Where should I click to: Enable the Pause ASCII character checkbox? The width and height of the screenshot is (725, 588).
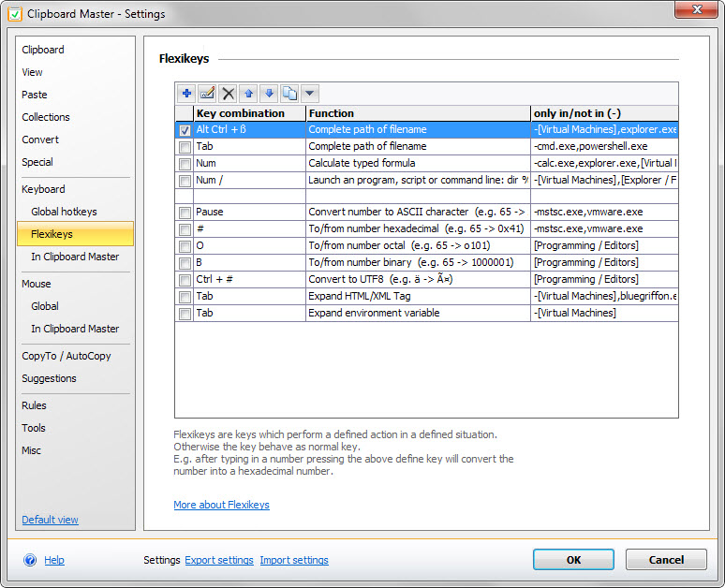click(185, 213)
